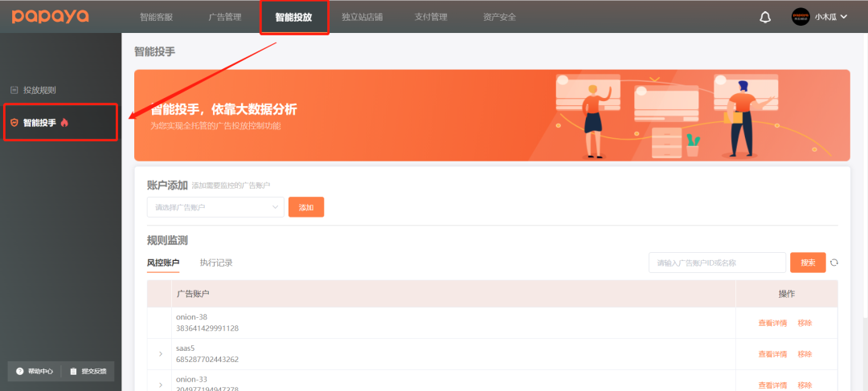
Task: Click the 添加 button
Action: pyautogui.click(x=306, y=207)
